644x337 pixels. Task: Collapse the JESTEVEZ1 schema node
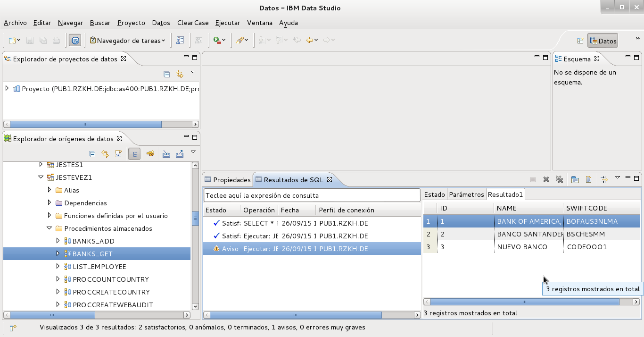point(41,177)
